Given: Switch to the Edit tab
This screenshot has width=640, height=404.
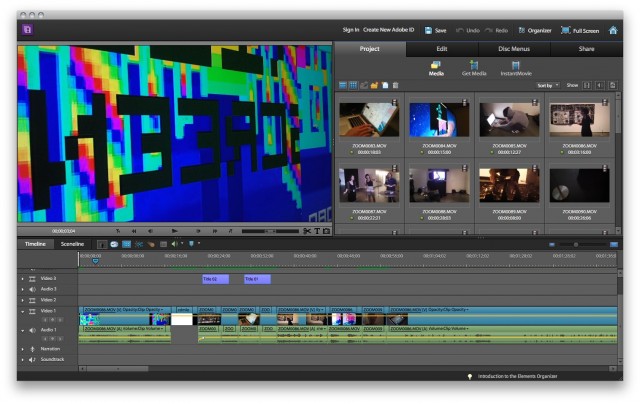Looking at the screenshot, I should point(442,48).
